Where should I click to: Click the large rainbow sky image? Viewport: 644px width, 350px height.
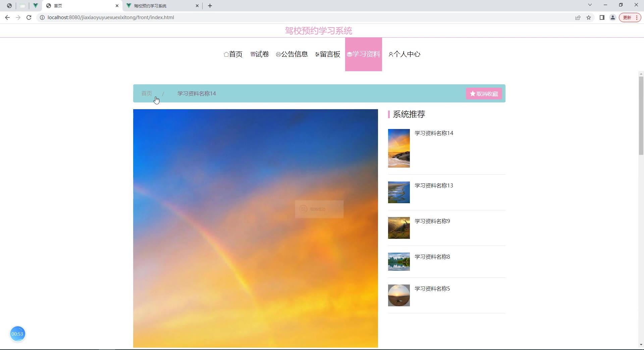point(256,228)
